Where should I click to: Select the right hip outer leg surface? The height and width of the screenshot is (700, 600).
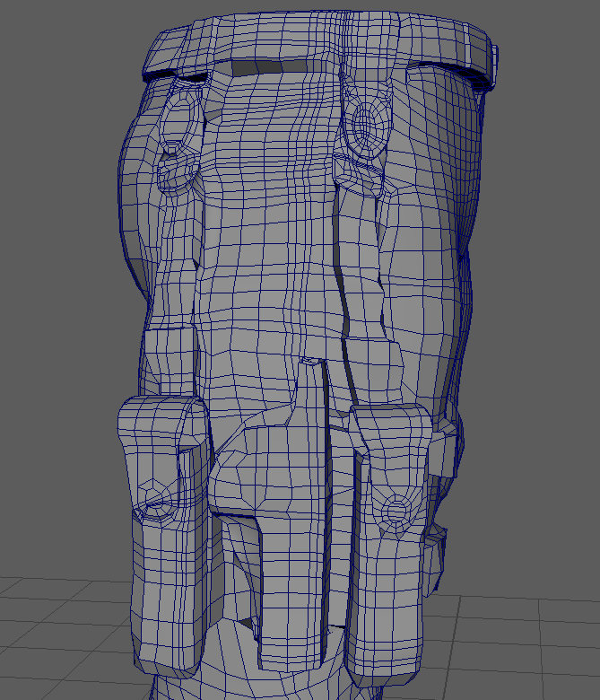point(430,224)
